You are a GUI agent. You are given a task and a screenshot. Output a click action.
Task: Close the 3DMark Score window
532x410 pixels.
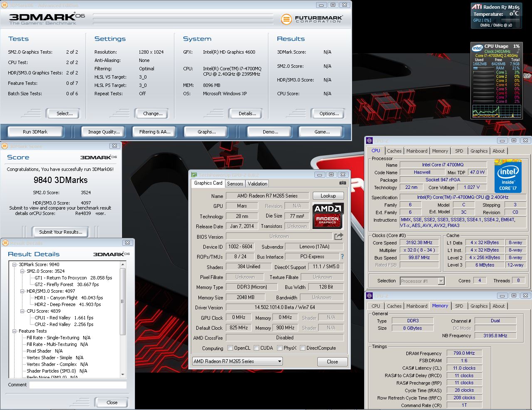(114, 146)
